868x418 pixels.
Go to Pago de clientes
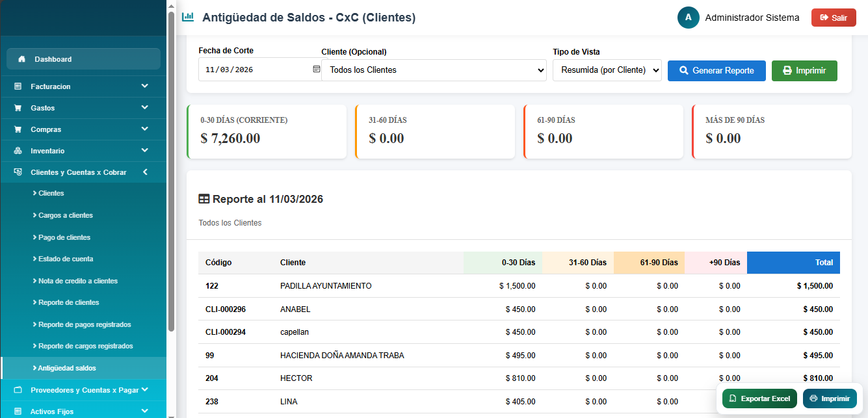click(64, 237)
